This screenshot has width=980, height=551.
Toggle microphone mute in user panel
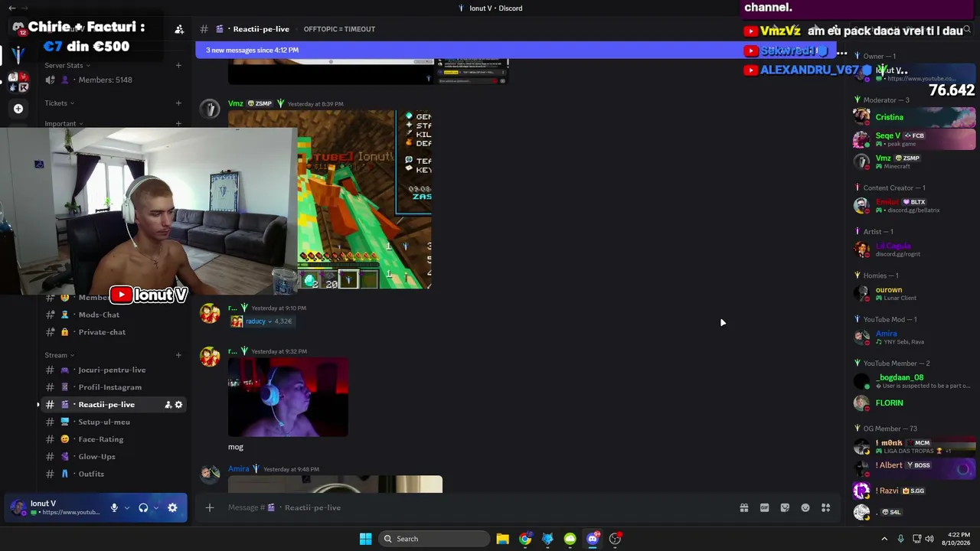114,507
